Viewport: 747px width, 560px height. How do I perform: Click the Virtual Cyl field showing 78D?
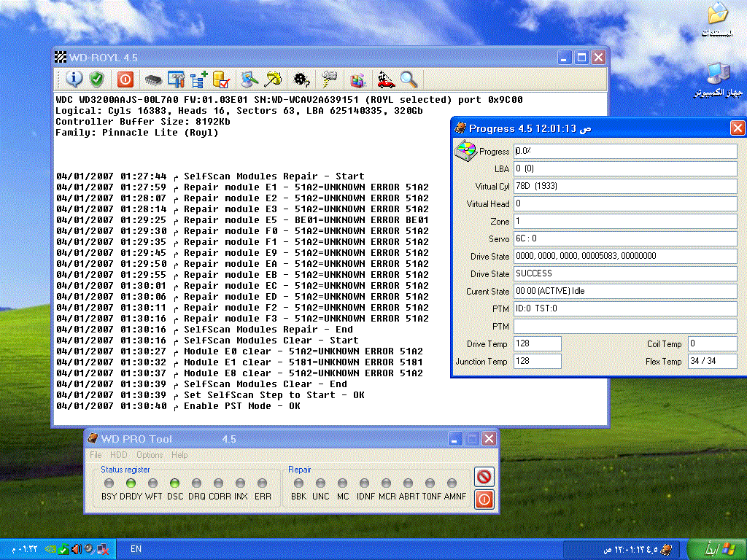(x=625, y=186)
